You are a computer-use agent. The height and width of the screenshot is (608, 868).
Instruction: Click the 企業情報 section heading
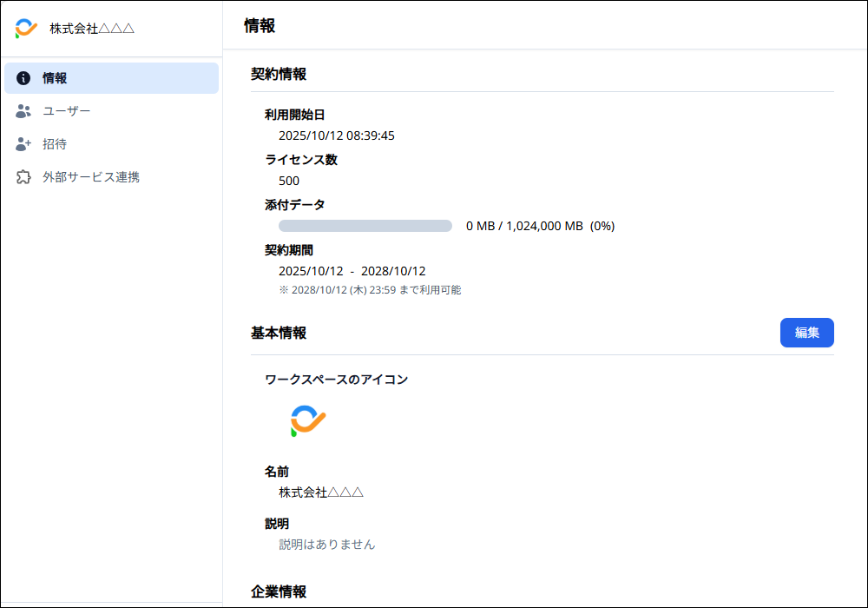point(279,591)
